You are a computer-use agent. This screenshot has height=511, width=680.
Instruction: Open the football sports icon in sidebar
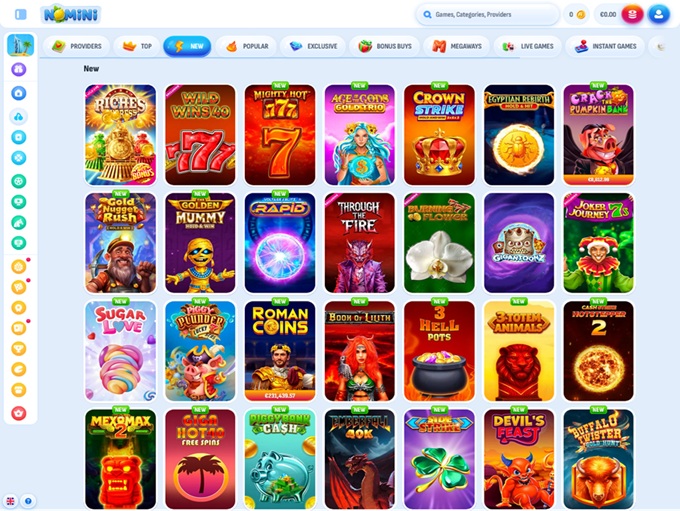point(19,181)
